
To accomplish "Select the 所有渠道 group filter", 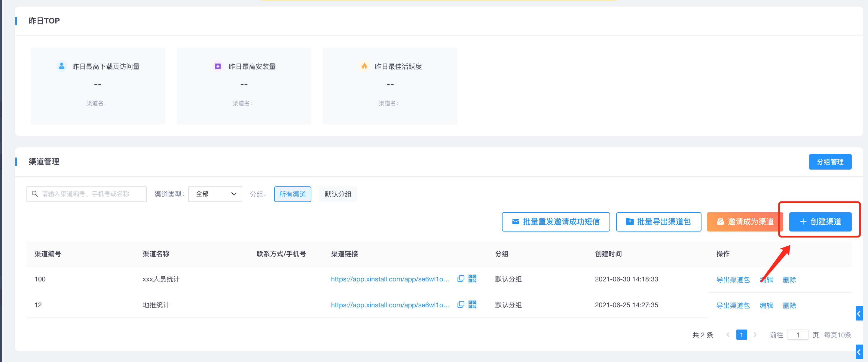I will click(292, 194).
